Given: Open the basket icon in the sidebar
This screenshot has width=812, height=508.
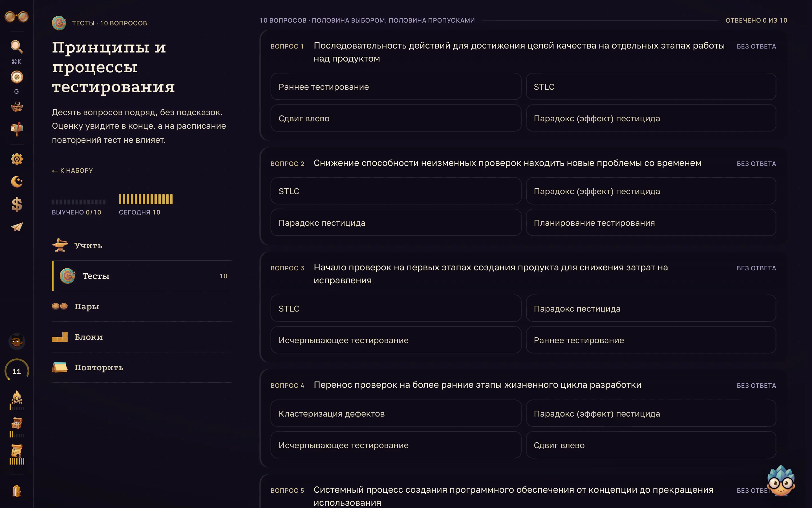Looking at the screenshot, I should tap(16, 107).
